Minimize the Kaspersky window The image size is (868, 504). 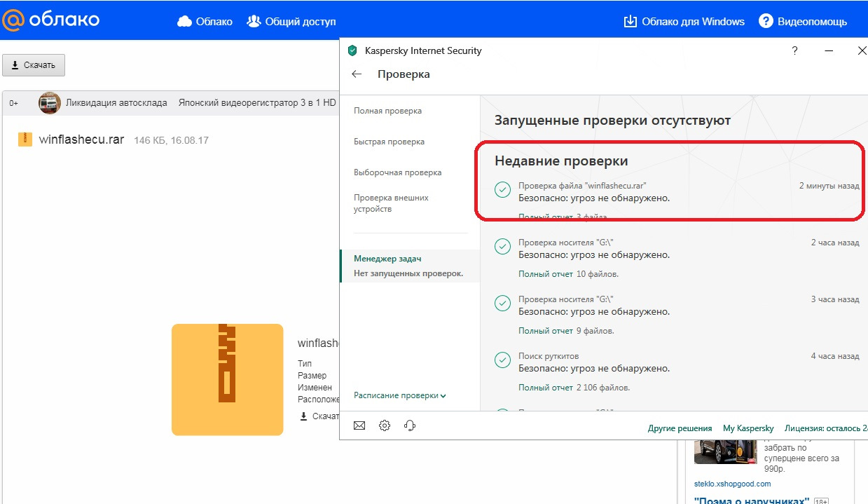click(829, 50)
